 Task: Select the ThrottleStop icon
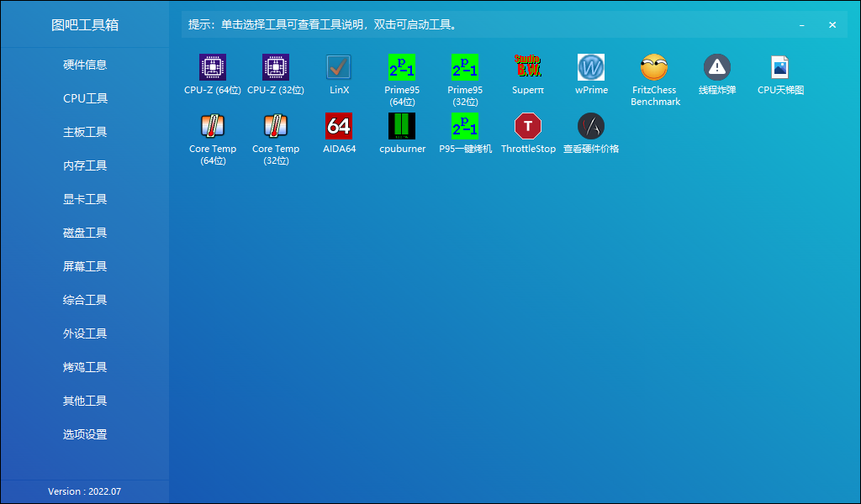[x=528, y=126]
